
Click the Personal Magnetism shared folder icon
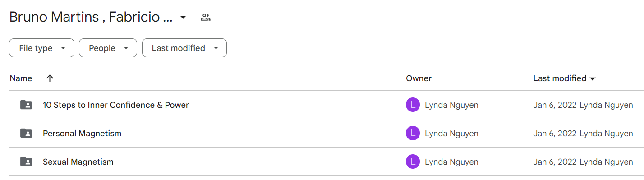pos(26,133)
